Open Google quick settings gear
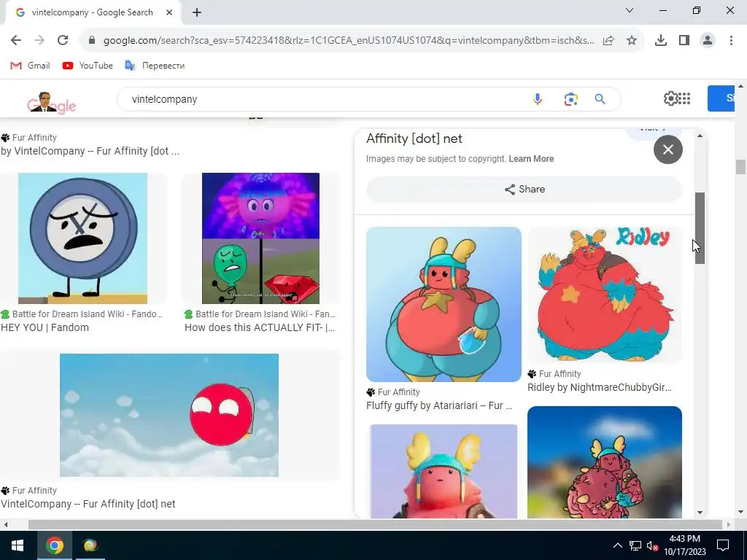This screenshot has height=560, width=747. (x=670, y=98)
